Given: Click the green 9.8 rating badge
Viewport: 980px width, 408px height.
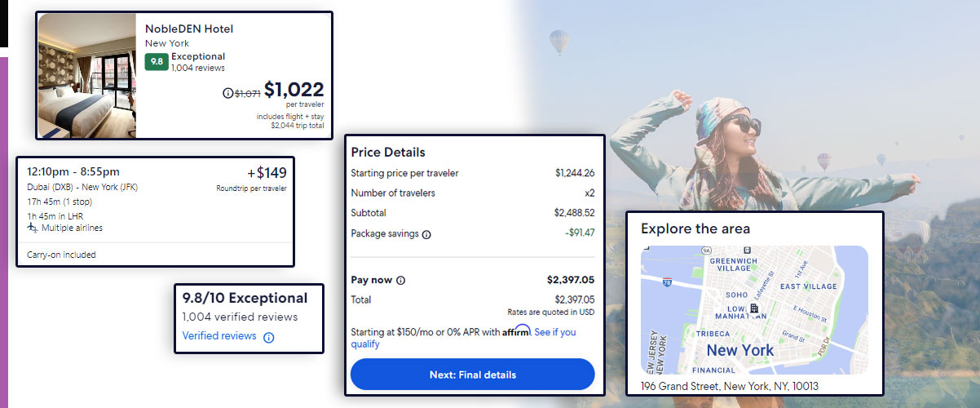Looking at the screenshot, I should tap(157, 62).
